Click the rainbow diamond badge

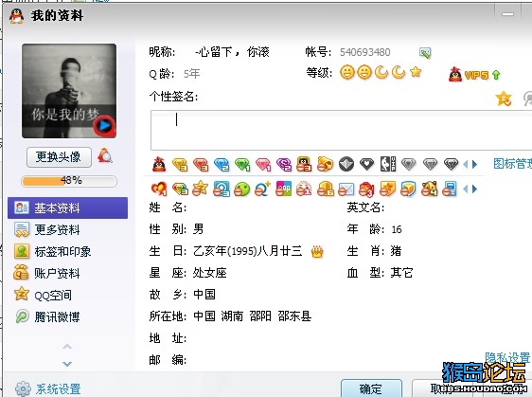180,189
